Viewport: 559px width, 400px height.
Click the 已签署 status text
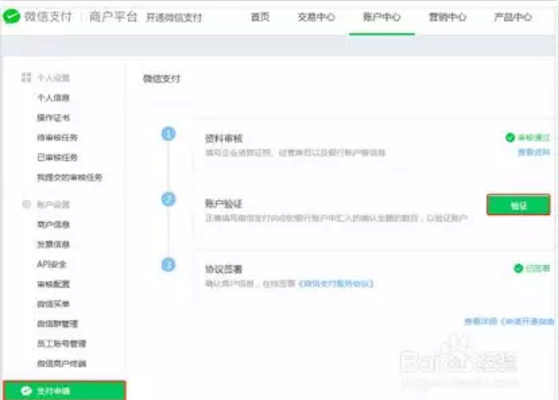(538, 268)
